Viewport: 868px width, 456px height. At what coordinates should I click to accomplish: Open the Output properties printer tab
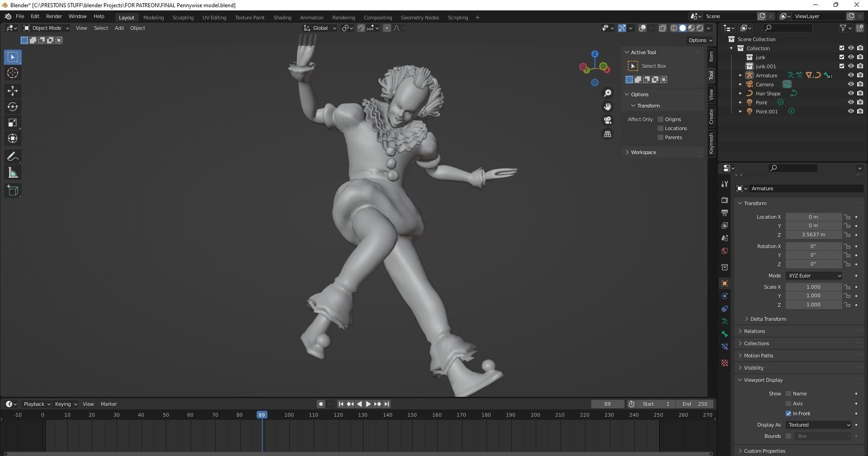click(x=725, y=212)
